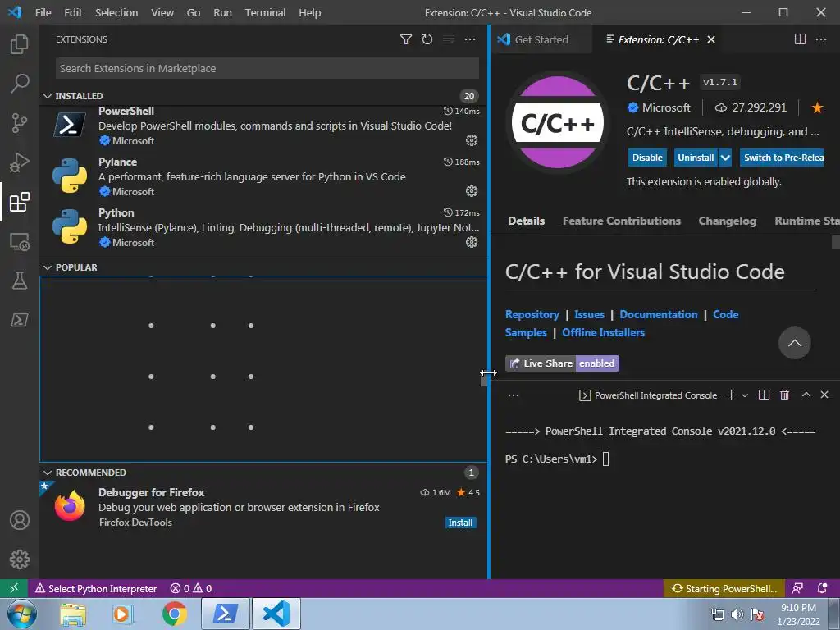This screenshot has height=630, width=840.
Task: Open the Testing beaker view
Action: point(20,281)
